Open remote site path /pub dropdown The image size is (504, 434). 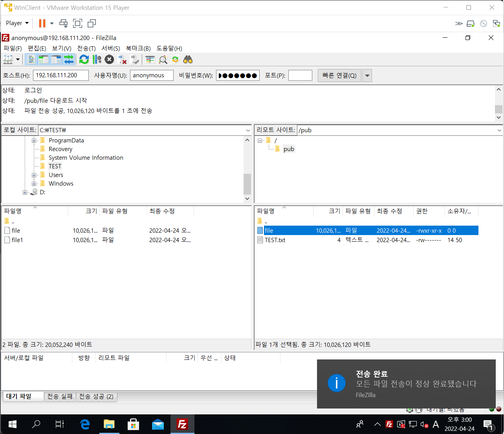[499, 130]
